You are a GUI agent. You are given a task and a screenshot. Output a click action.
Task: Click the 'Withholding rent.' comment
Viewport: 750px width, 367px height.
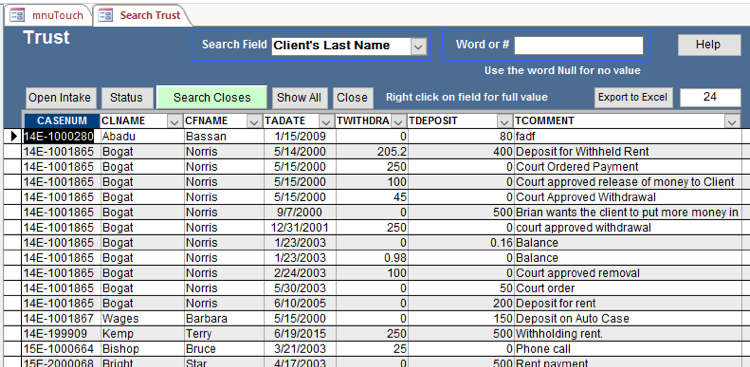point(628,334)
